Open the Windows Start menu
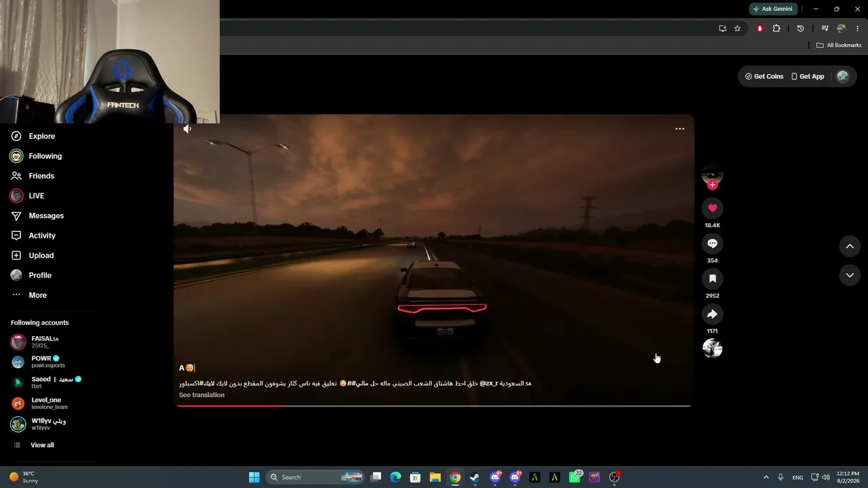868x488 pixels. pos(254,477)
